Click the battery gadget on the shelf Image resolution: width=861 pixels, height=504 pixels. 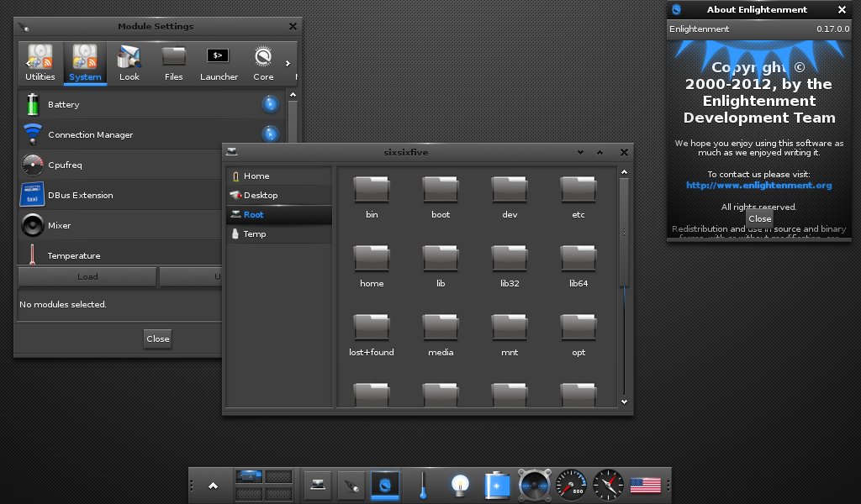497,486
